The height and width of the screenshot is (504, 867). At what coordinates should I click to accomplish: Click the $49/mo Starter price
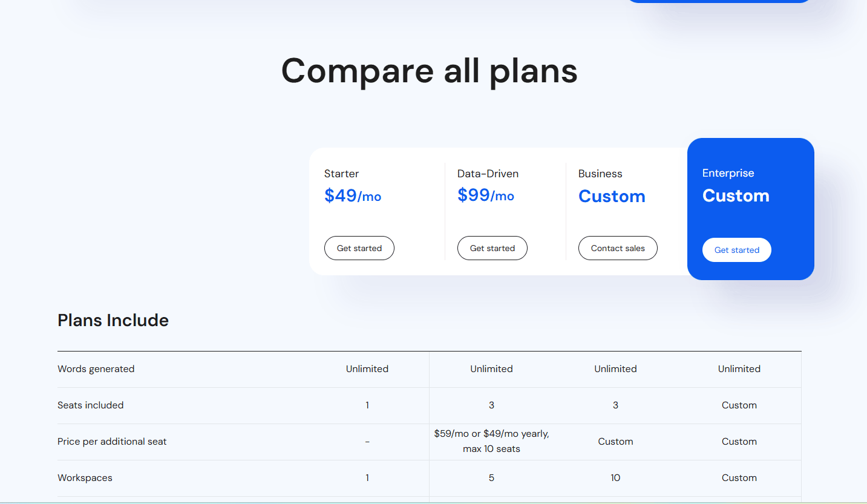point(352,195)
